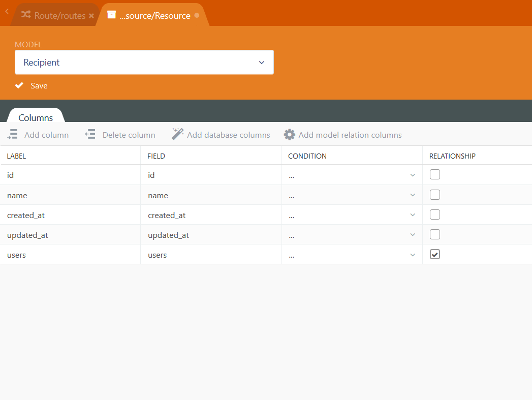Click the 'updated_at' field cell
Image resolution: width=532 pixels, height=400 pixels.
tap(211, 235)
